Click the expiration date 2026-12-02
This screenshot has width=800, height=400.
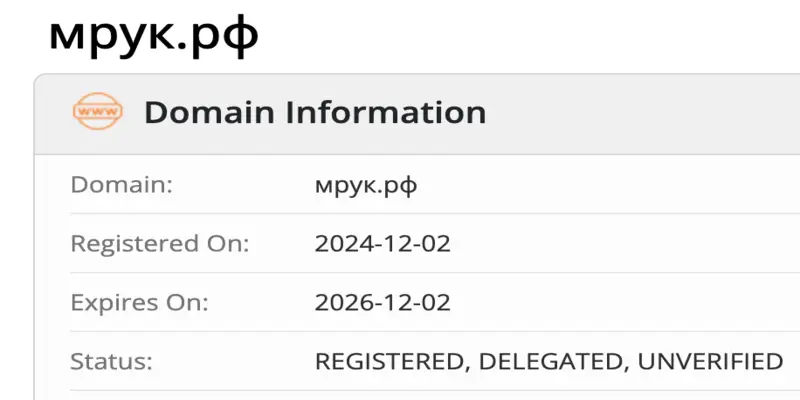click(382, 302)
